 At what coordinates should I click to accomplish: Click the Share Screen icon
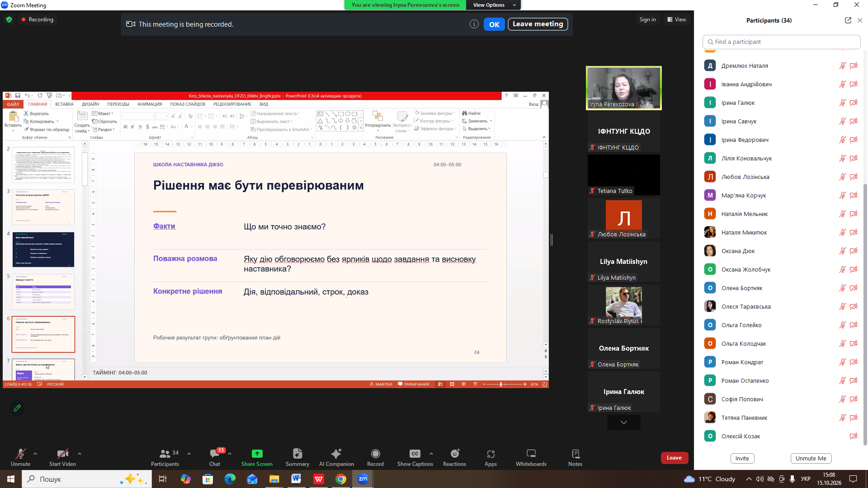[257, 454]
